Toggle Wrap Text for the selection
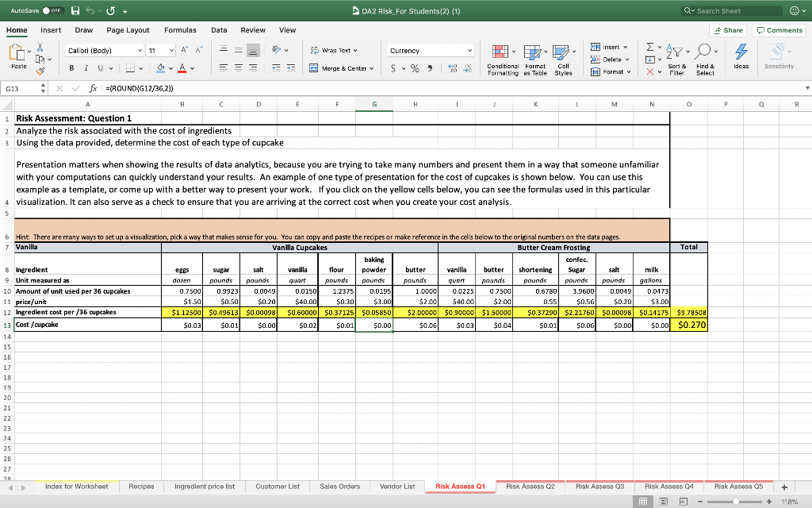 pyautogui.click(x=314, y=49)
